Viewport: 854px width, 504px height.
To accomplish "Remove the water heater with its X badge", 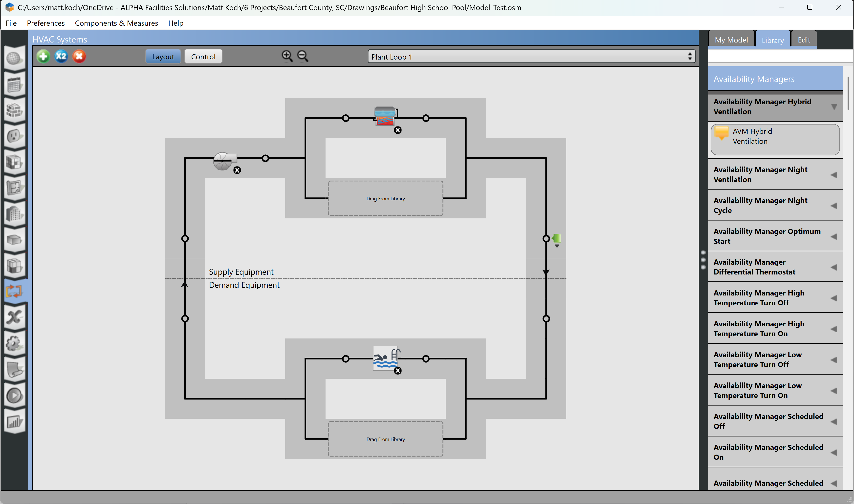I will pos(398,130).
